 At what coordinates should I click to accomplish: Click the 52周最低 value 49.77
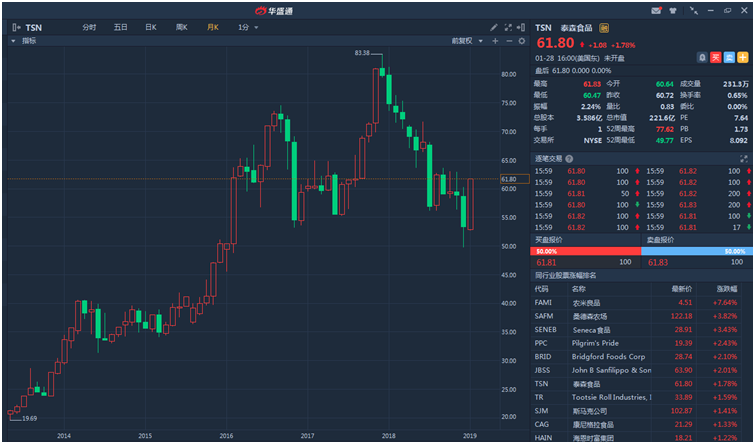coord(664,141)
